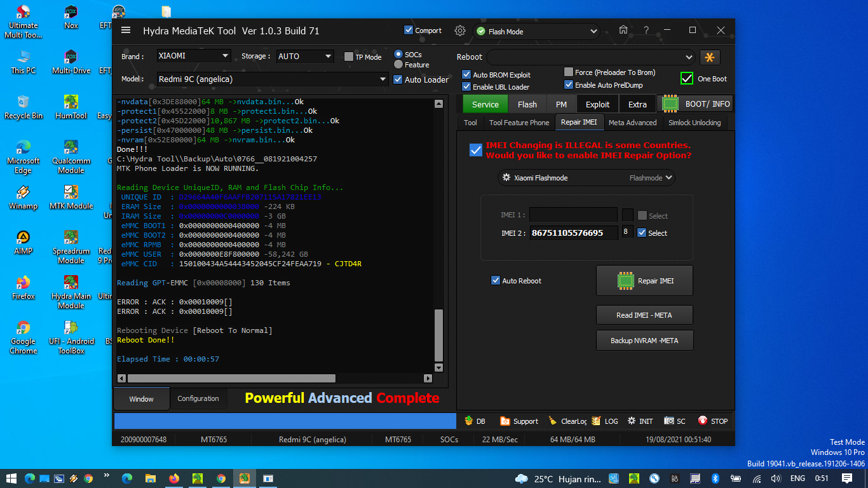Toggle the Auto Reboot checkbox
Image resolution: width=868 pixels, height=488 pixels.
point(496,280)
